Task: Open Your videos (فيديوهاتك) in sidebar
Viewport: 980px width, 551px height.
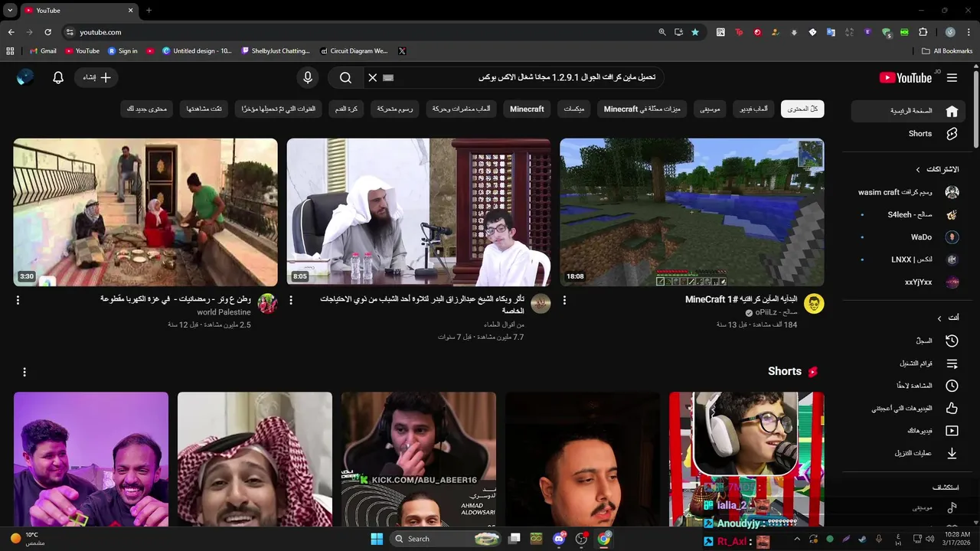Action: pyautogui.click(x=909, y=431)
